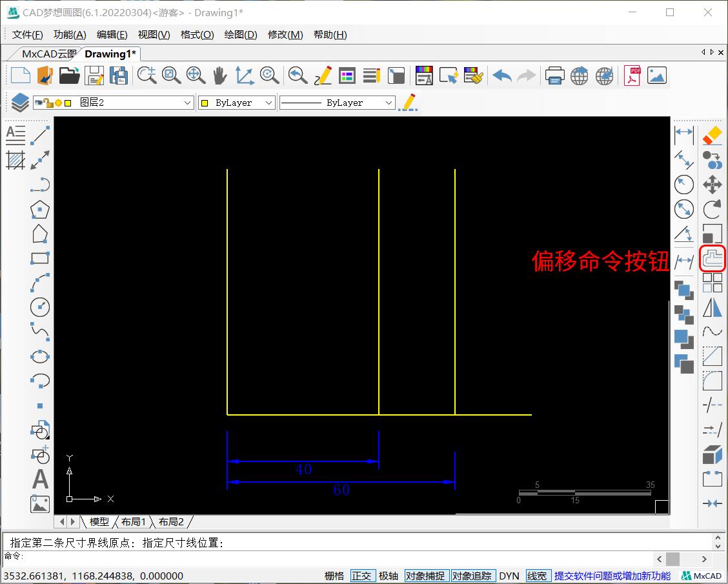This screenshot has height=584, width=728.
Task: Select the Line drawing tool
Action: [x=39, y=135]
